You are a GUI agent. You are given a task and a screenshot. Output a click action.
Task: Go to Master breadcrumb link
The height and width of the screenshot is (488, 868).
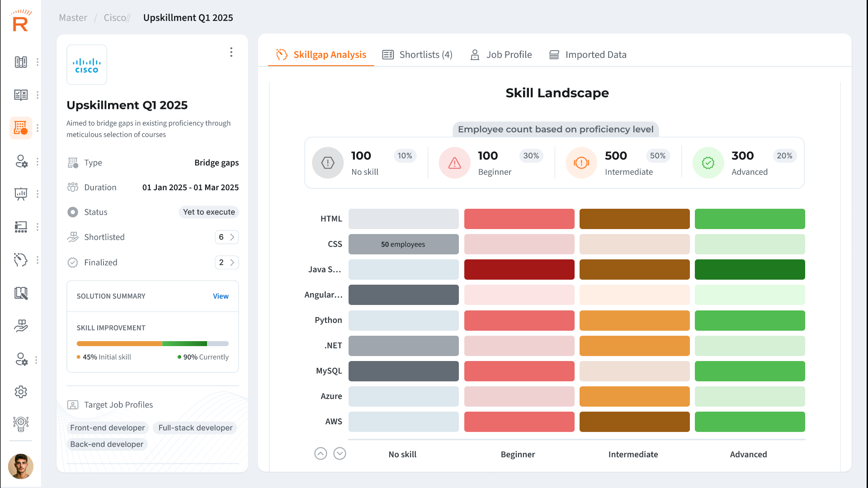point(73,18)
